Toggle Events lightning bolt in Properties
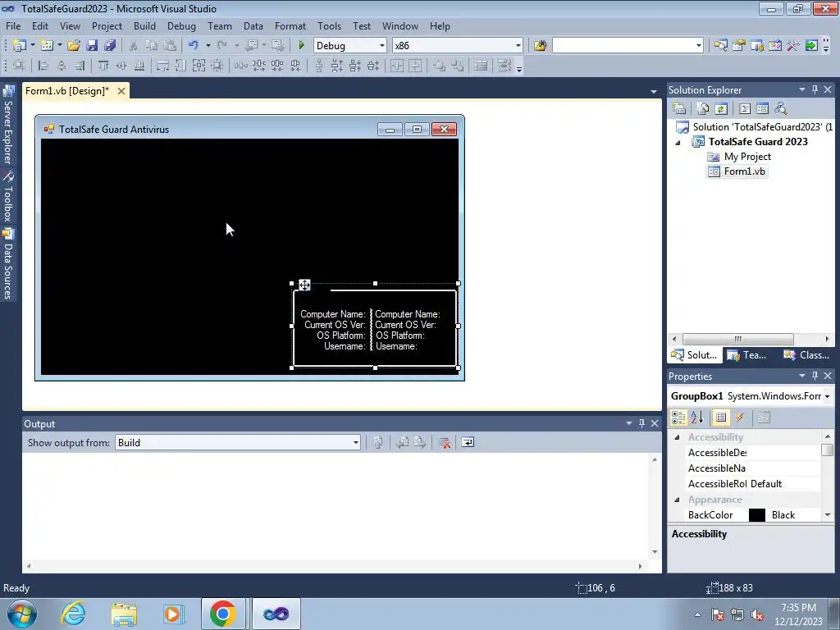This screenshot has width=840, height=630. coord(740,418)
